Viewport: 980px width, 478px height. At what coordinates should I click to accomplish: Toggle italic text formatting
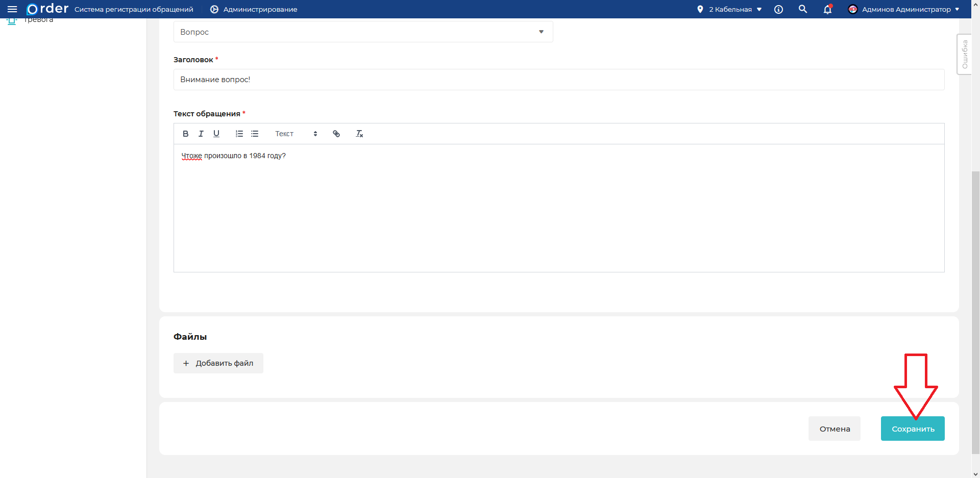click(x=201, y=134)
